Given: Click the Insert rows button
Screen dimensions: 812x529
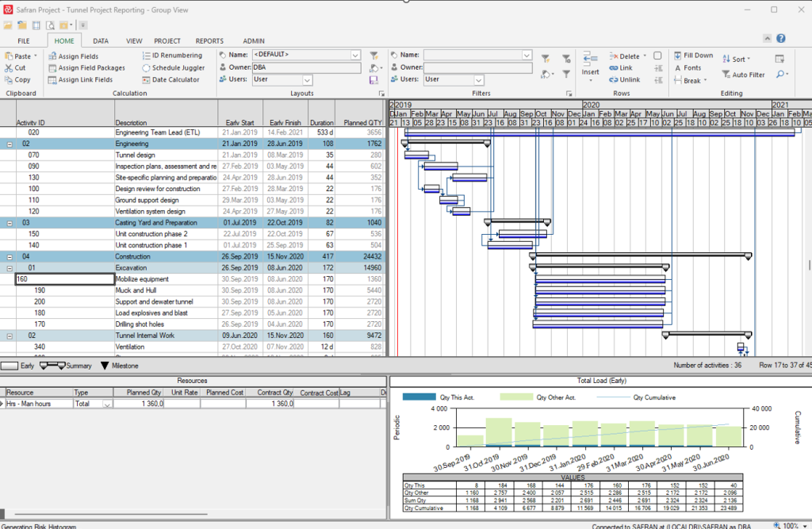Looking at the screenshot, I should coord(590,65).
